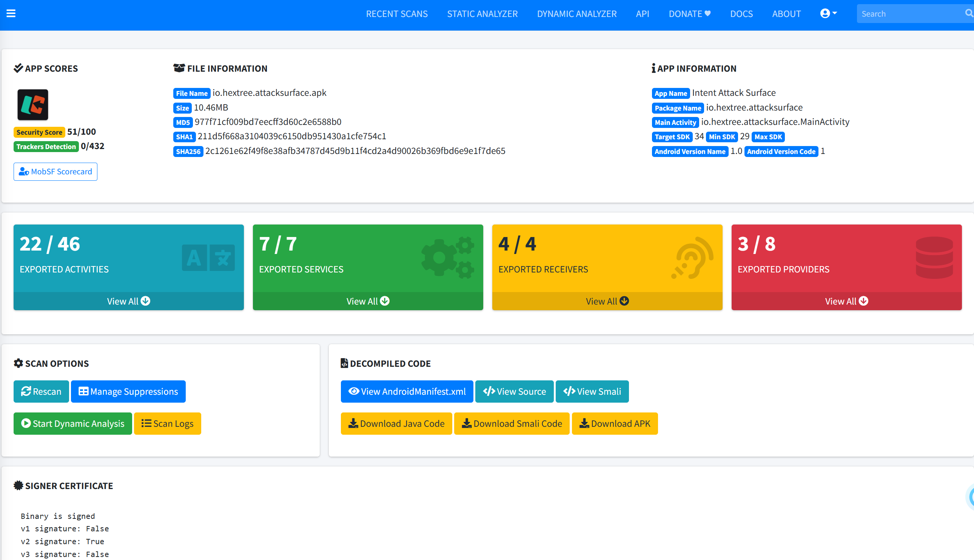The image size is (974, 560).
Task: Click the exported services gears icon
Action: [x=447, y=257]
